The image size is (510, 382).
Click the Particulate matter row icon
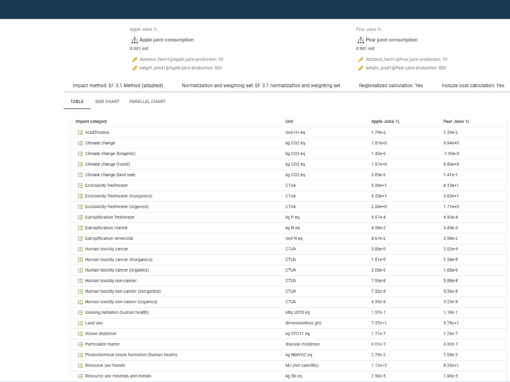[x=80, y=344]
